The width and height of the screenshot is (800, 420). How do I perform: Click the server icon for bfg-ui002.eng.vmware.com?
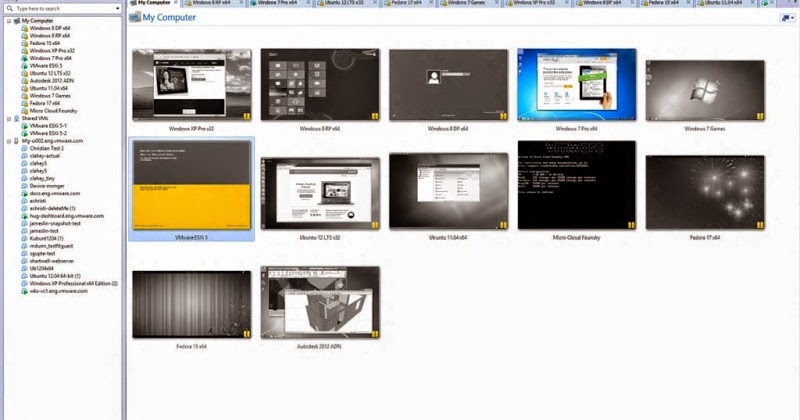click(17, 141)
